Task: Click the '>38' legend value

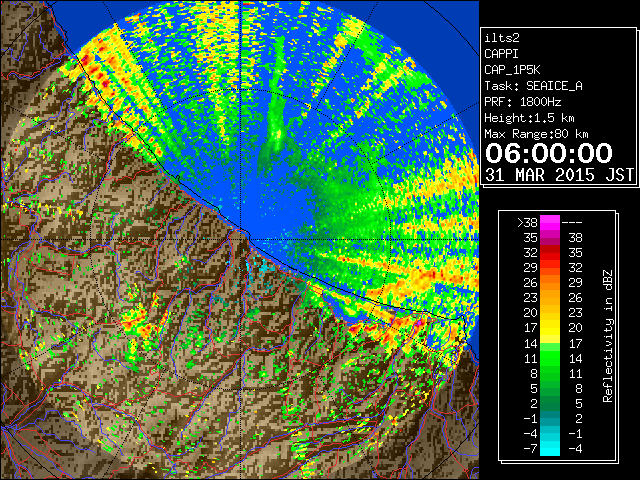Action: [527, 222]
